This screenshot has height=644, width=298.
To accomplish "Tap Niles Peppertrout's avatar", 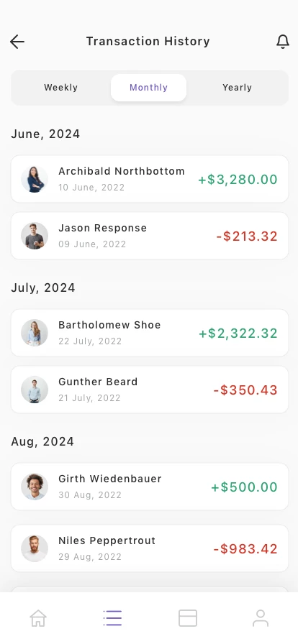I will [35, 548].
